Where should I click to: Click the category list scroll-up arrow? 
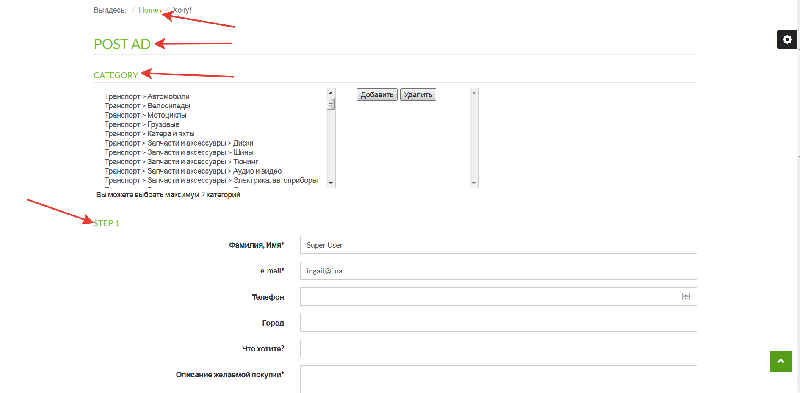click(x=331, y=93)
